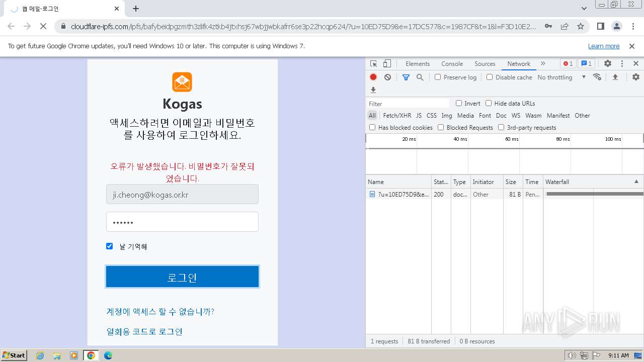Screen dimensions: 644x362
Task: Select the ?u=10ED75D9 request row
Action: (505, 194)
